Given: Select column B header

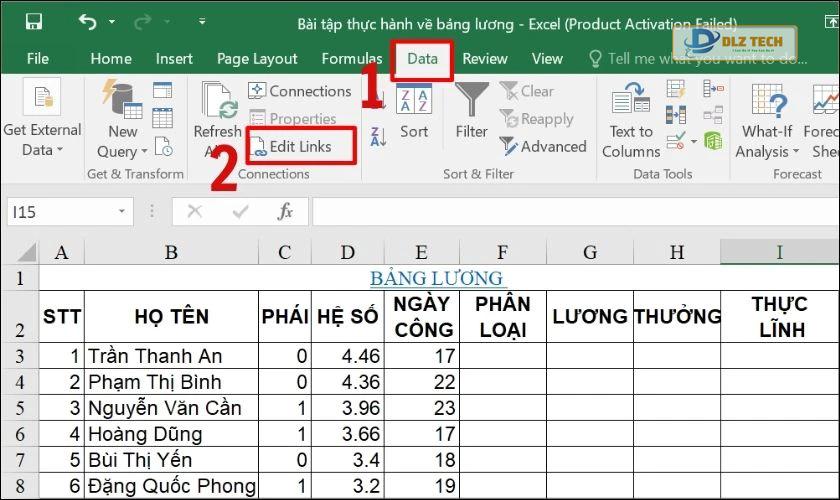Looking at the screenshot, I should [x=171, y=252].
